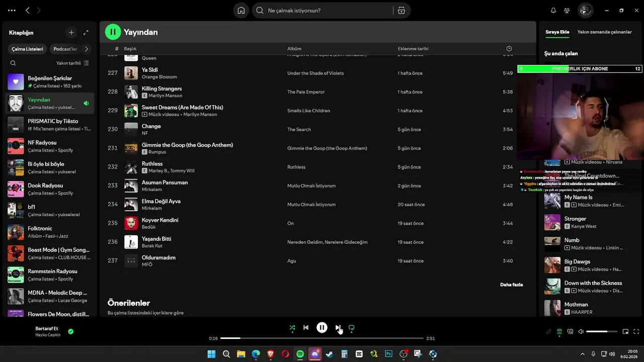Screen dimensions: 644x362
Task: Open the 'Bi öyle bi böyle' playlist
Action: 50,167
